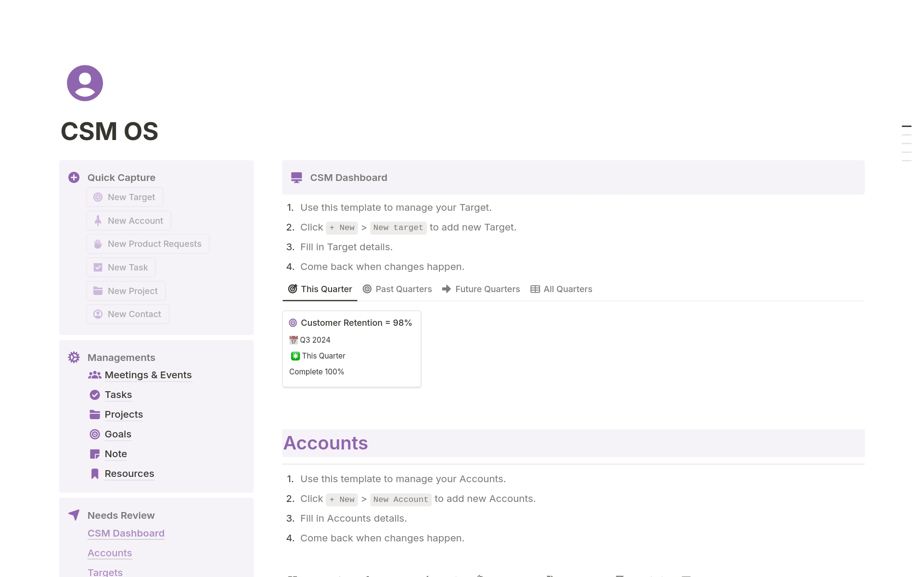
Task: Click the Managements gear icon
Action: (x=74, y=357)
